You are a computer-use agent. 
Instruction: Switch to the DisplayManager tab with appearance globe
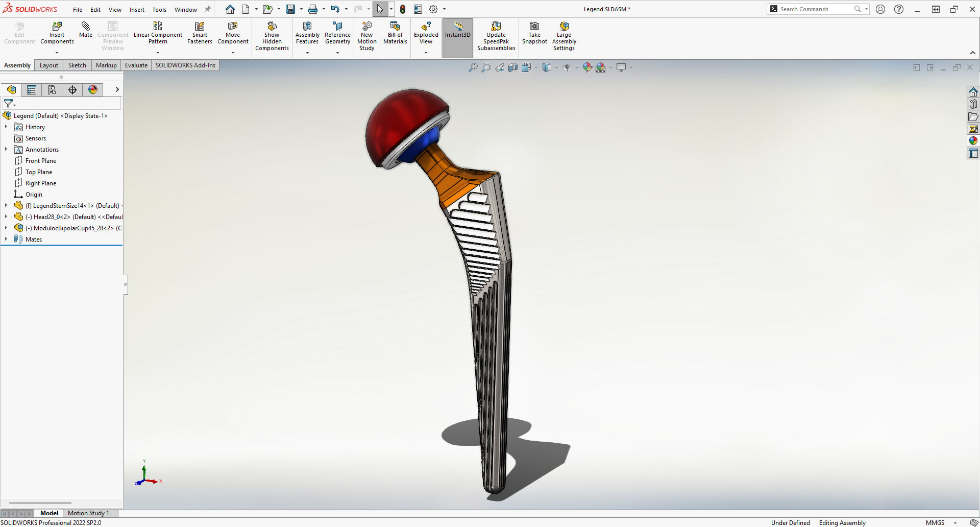(92, 89)
